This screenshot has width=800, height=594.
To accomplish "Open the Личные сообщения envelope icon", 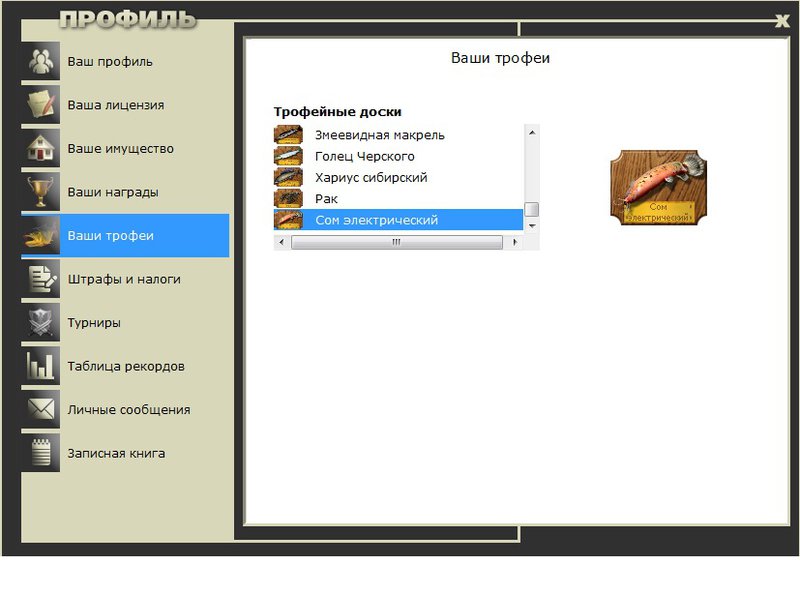I will coord(41,409).
